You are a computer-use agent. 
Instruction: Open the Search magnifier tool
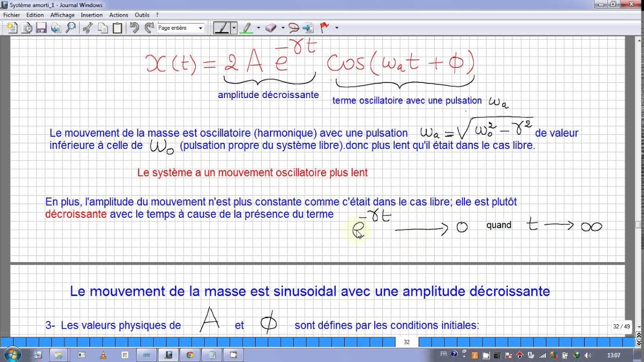pyautogui.click(x=70, y=28)
